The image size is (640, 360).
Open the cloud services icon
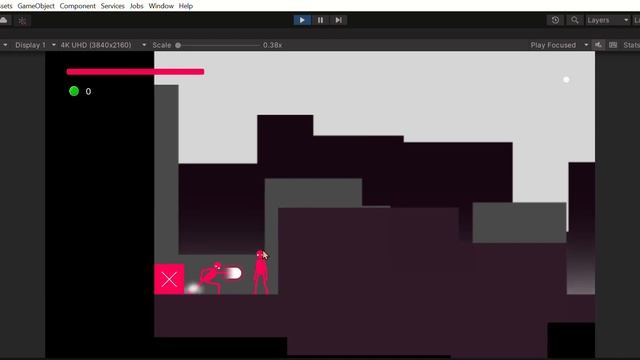[4, 20]
